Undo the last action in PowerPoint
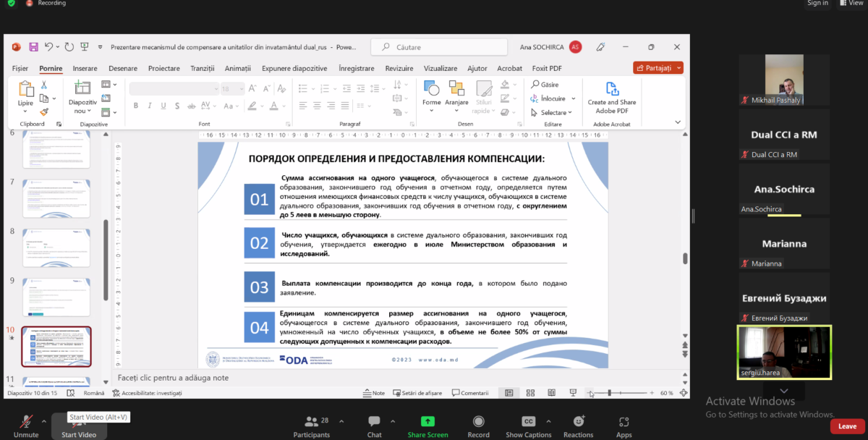The width and height of the screenshot is (868, 440). pyautogui.click(x=49, y=47)
